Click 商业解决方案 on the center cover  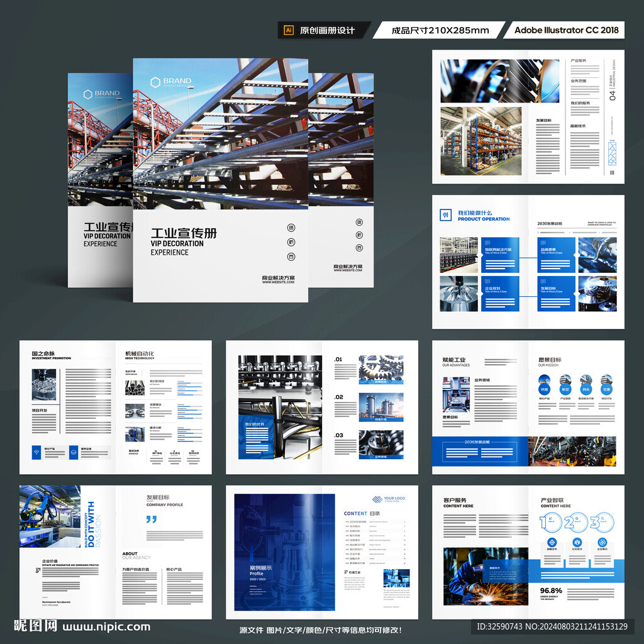tap(278, 278)
